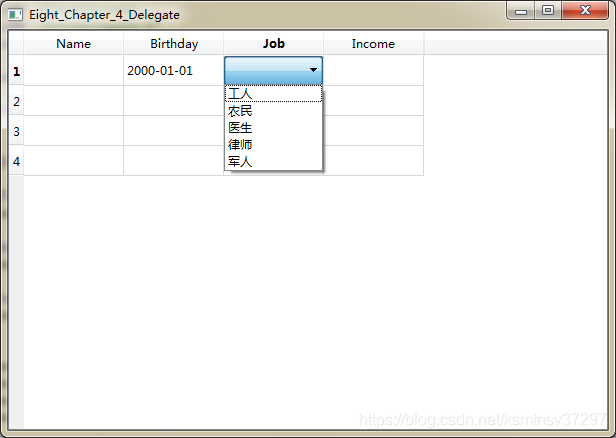Open the Job combo box arrow in row 1
The width and height of the screenshot is (616, 438).
click(x=313, y=70)
